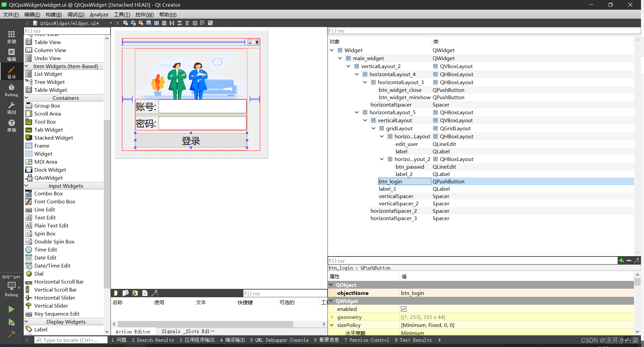Collapse the sizePolicy property row

coord(332,325)
